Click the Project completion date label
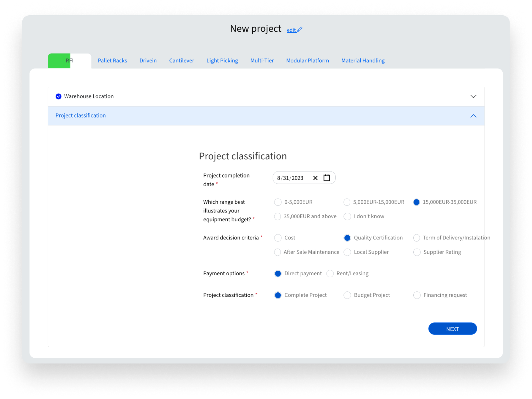Screen dimensions: 532x399 click(226, 180)
